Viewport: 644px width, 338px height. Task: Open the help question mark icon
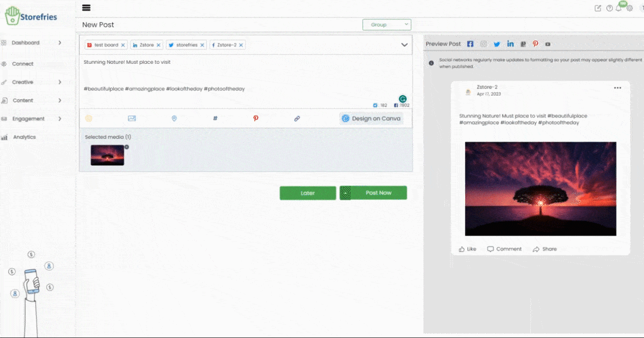point(609,8)
